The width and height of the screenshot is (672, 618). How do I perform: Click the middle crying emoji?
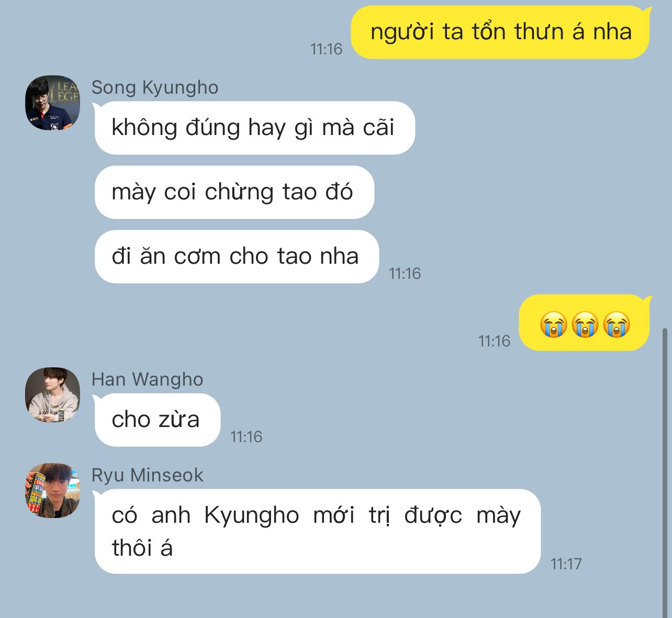pos(585,324)
